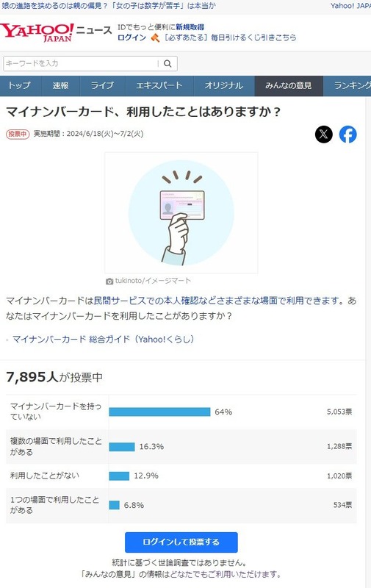This screenshot has height=588, width=371.
Task: Open the 速報 tab
Action: (x=61, y=85)
